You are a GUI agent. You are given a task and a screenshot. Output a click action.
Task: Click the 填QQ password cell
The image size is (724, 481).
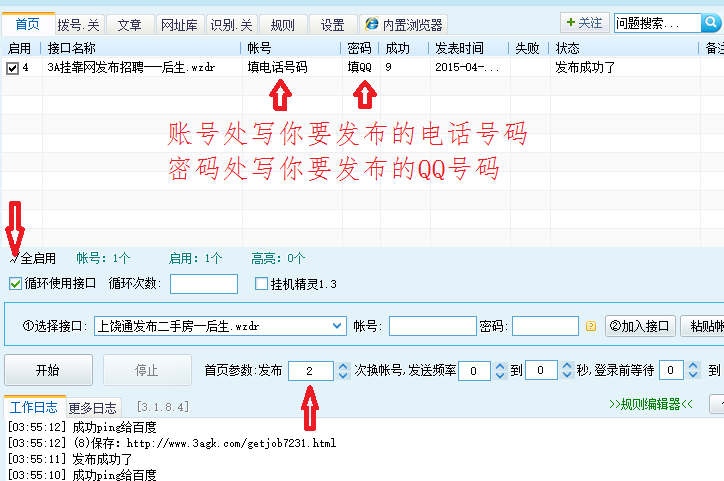[x=360, y=67]
